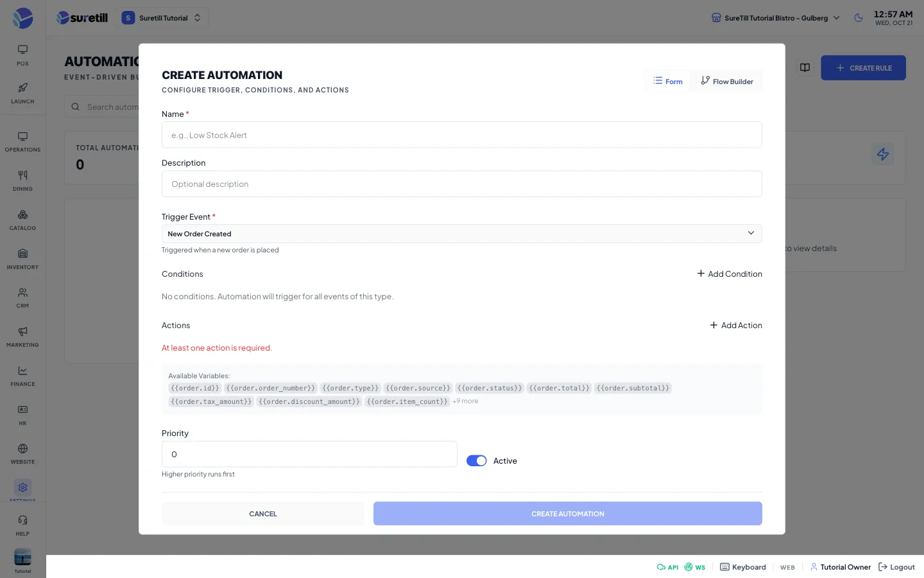This screenshot has height=578, width=924.
Task: Show the +9 more variables
Action: (x=465, y=401)
